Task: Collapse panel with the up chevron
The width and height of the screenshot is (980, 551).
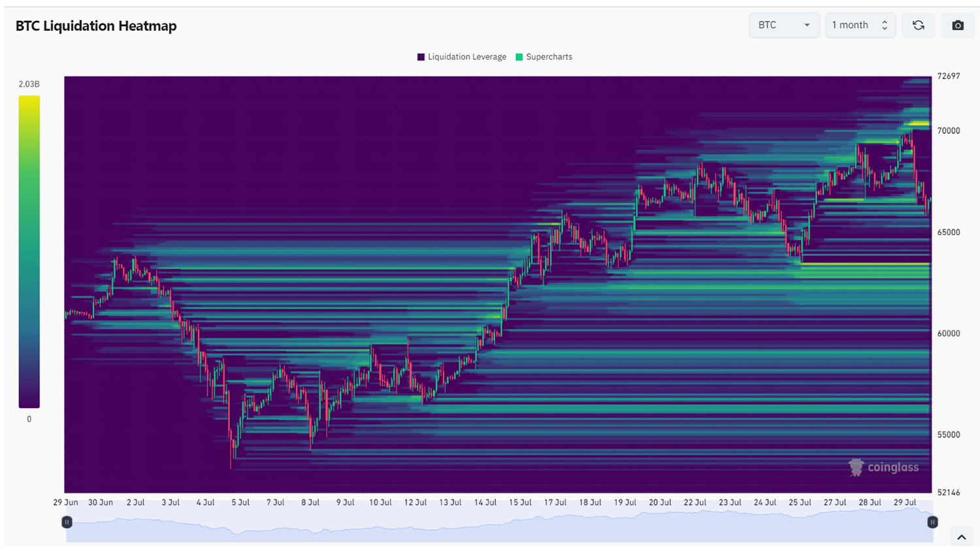Action: click(x=962, y=537)
